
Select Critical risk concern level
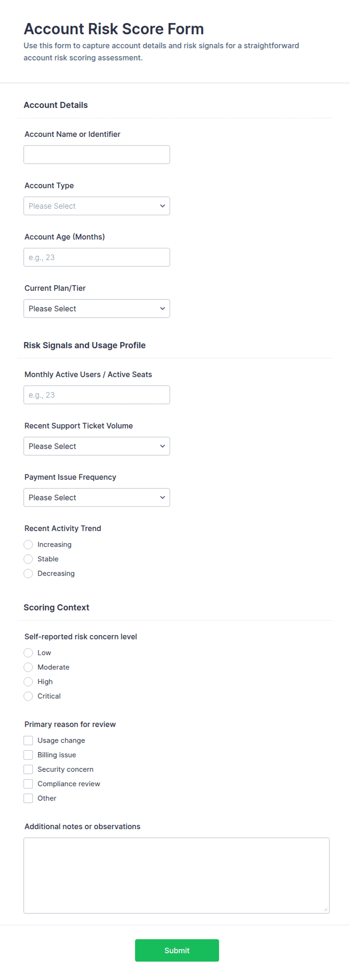(28, 696)
